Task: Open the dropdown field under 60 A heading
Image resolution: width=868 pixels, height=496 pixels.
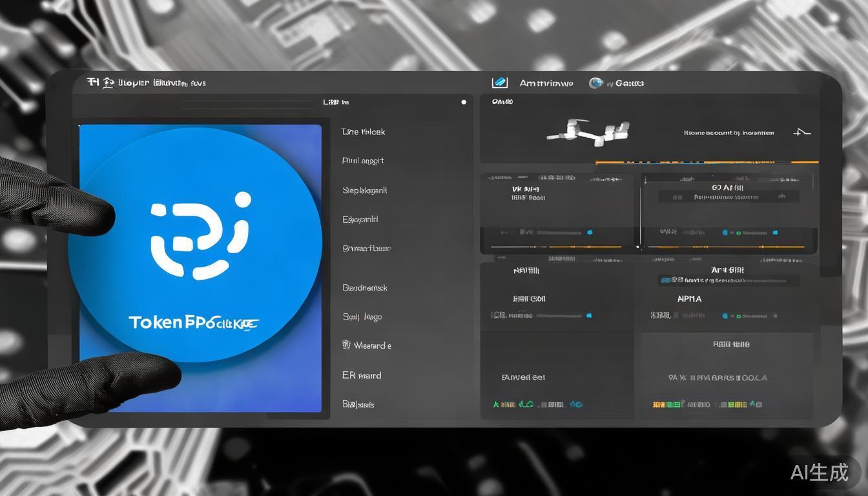Action: (x=728, y=198)
